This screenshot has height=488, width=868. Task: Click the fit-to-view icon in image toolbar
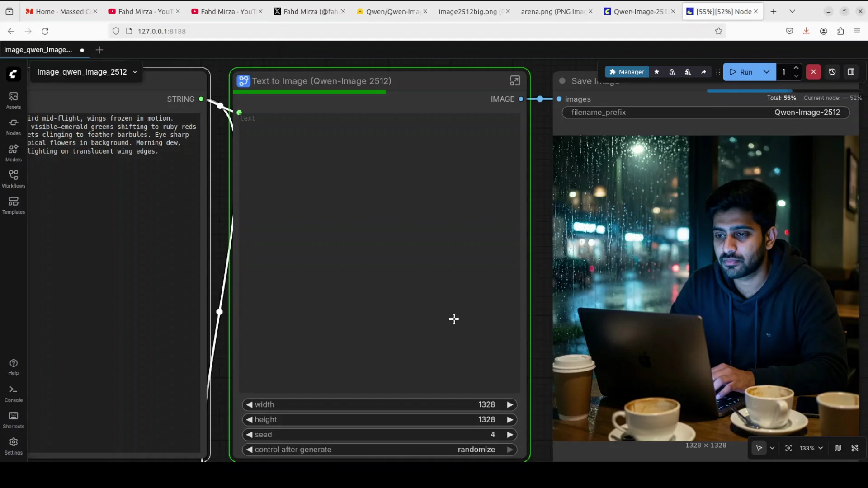click(788, 448)
